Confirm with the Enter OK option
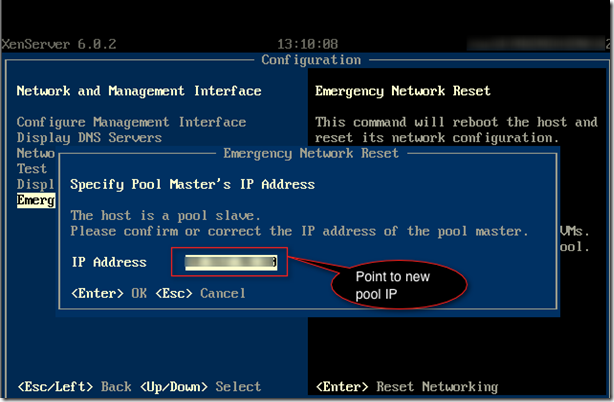The width and height of the screenshot is (614, 402). 109,293
